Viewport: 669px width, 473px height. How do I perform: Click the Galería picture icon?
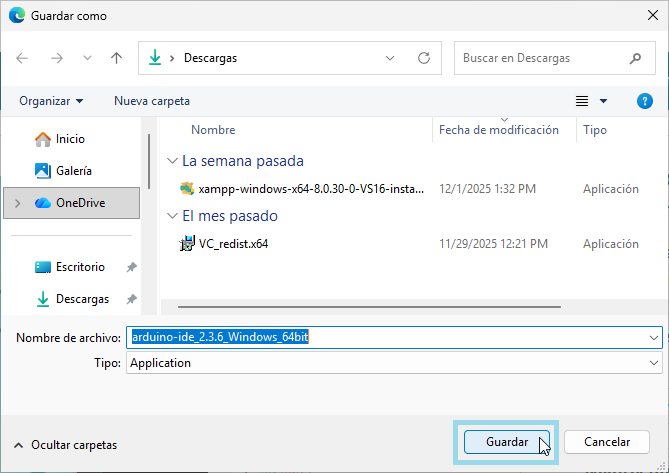(x=43, y=171)
